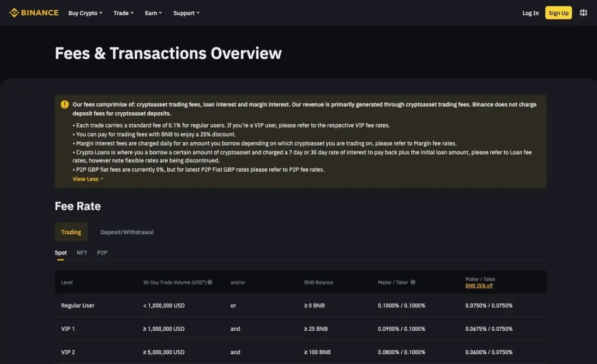Expand the Buy Crypto menu
This screenshot has height=364, width=597.
click(x=85, y=13)
